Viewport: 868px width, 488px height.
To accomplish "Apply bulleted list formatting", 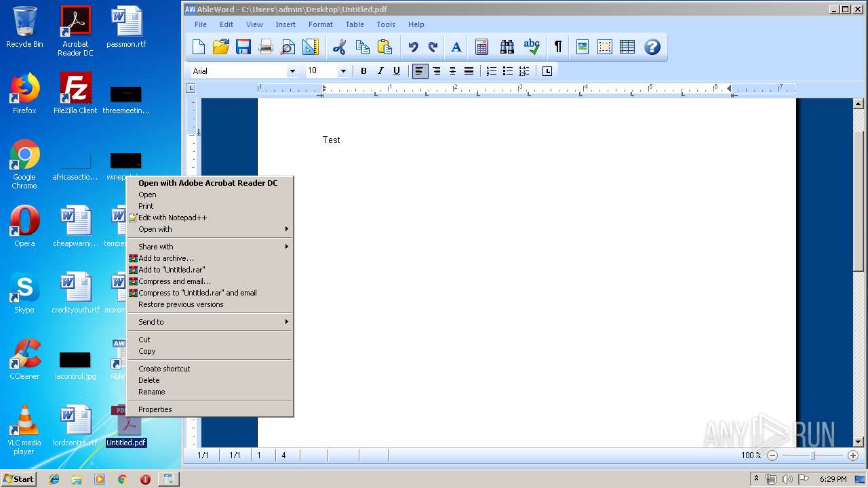I will 508,71.
